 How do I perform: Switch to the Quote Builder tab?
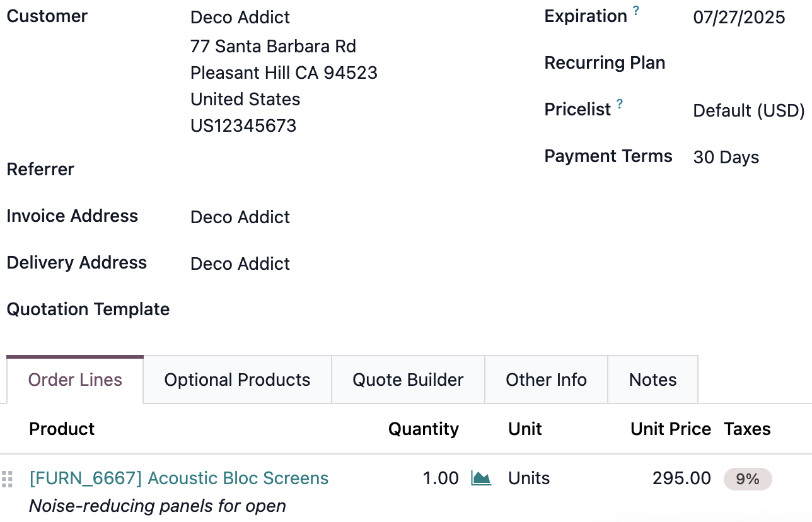[x=408, y=380]
